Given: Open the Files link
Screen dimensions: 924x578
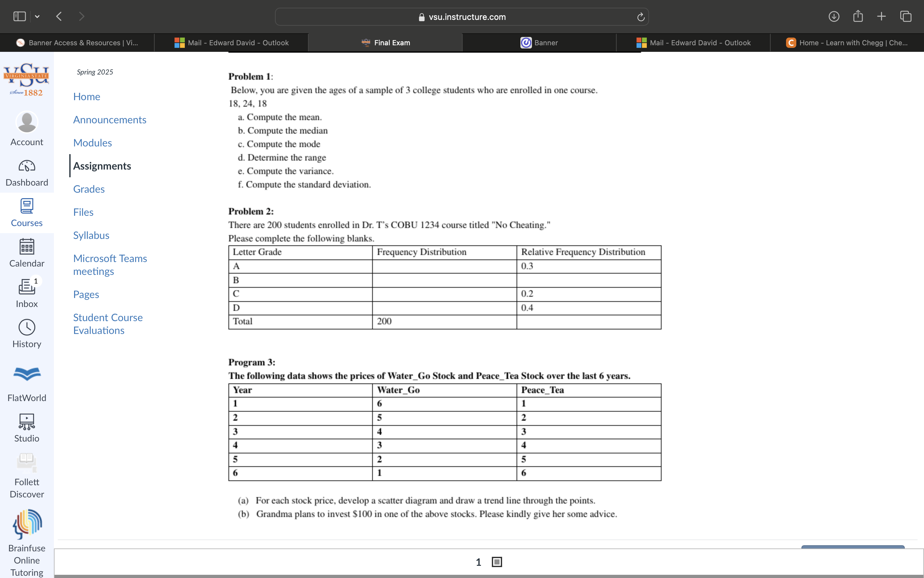Looking at the screenshot, I should click(83, 212).
